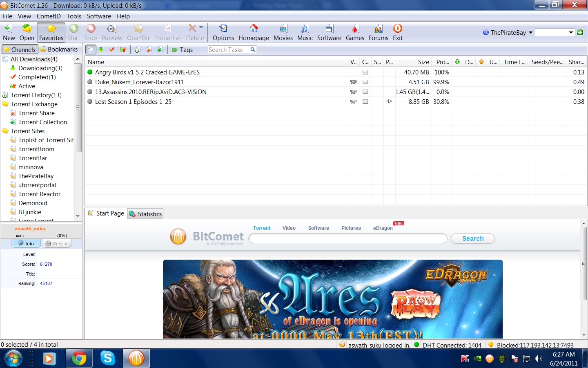Viewport: 588px width, 368px height.
Task: Open Skype from the Windows taskbar
Action: point(108,359)
